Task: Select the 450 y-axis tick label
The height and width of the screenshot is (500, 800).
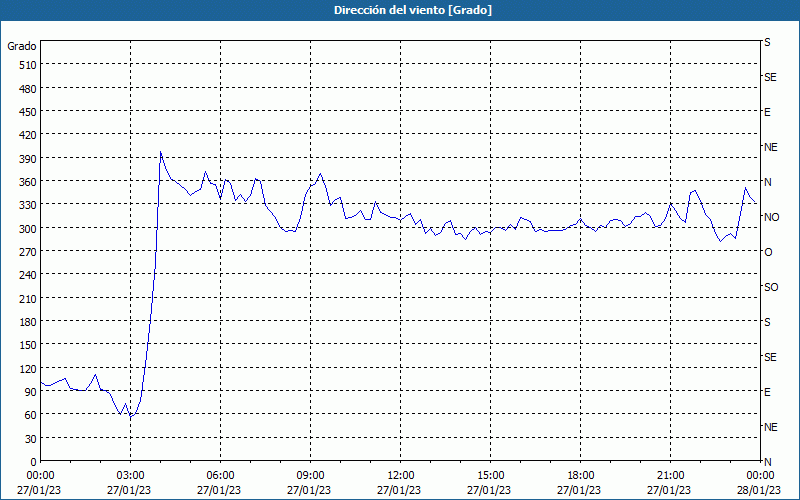Action: (x=28, y=112)
